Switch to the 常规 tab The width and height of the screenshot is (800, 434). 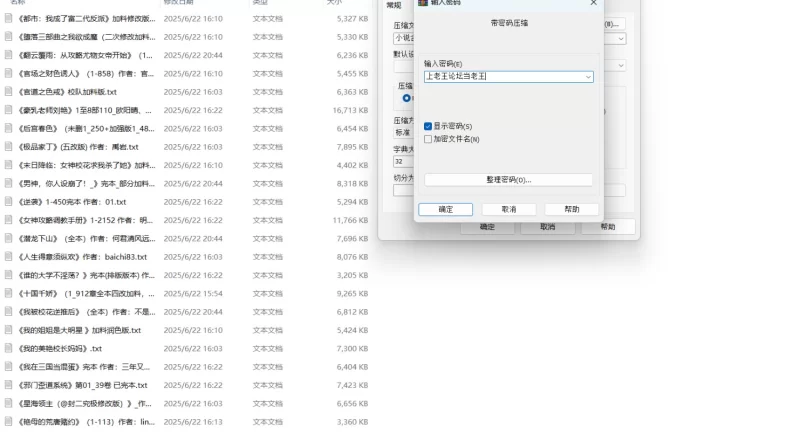coord(394,6)
